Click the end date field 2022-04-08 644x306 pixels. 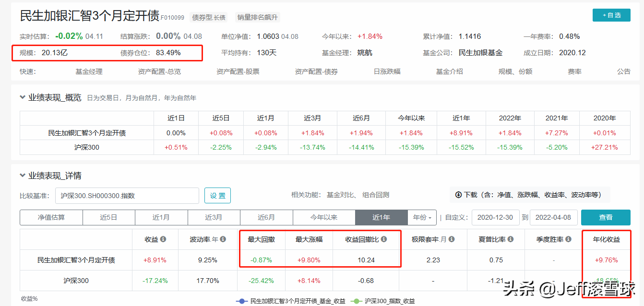[x=553, y=217]
